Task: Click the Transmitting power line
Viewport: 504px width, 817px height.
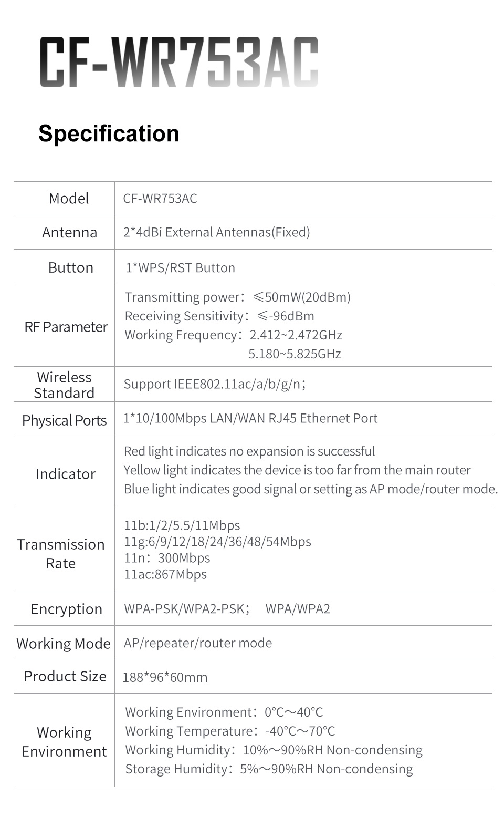Action: [x=237, y=297]
